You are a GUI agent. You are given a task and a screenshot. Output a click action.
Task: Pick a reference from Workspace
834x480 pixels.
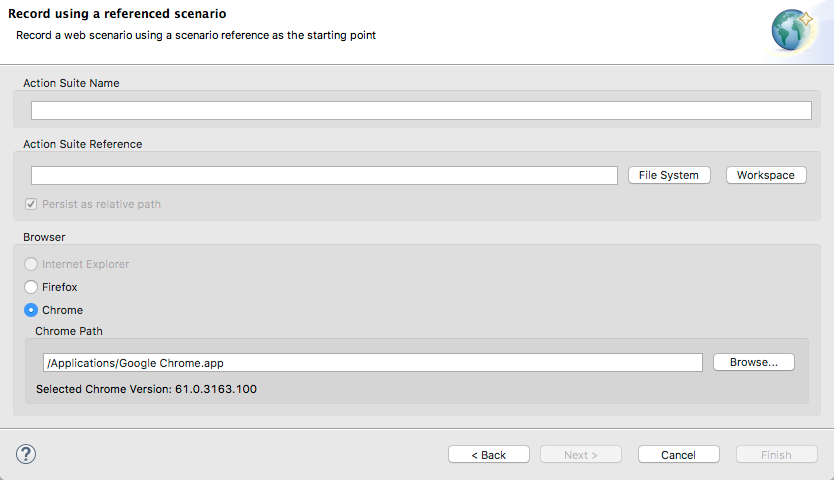coord(766,175)
